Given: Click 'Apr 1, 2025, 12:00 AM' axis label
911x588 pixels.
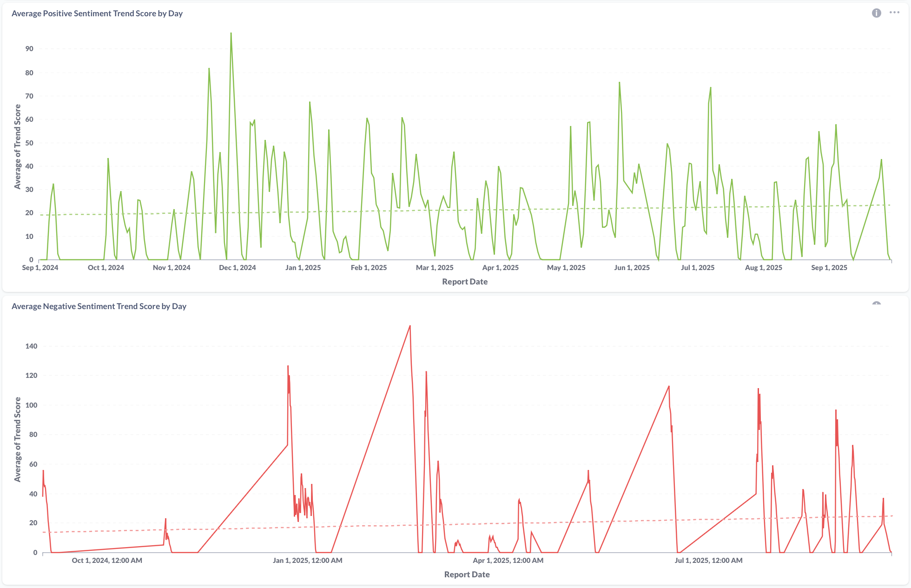Looking at the screenshot, I should point(508,561).
